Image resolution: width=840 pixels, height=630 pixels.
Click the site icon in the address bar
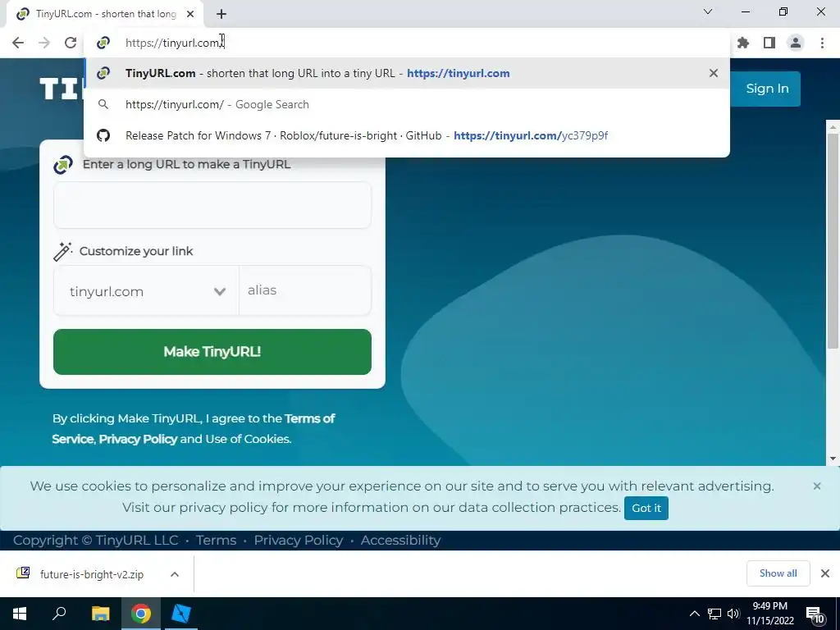[x=103, y=43]
